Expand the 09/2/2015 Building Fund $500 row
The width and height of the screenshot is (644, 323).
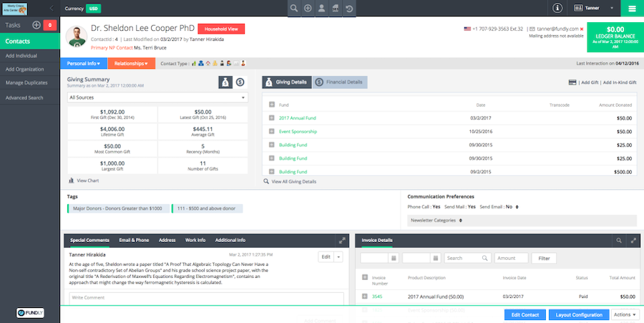coord(271,172)
